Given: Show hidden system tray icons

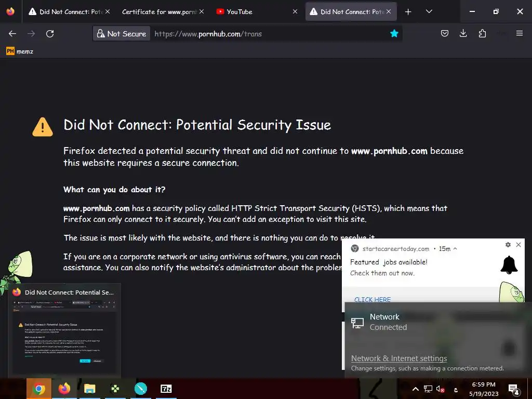Looking at the screenshot, I should [x=415, y=389].
